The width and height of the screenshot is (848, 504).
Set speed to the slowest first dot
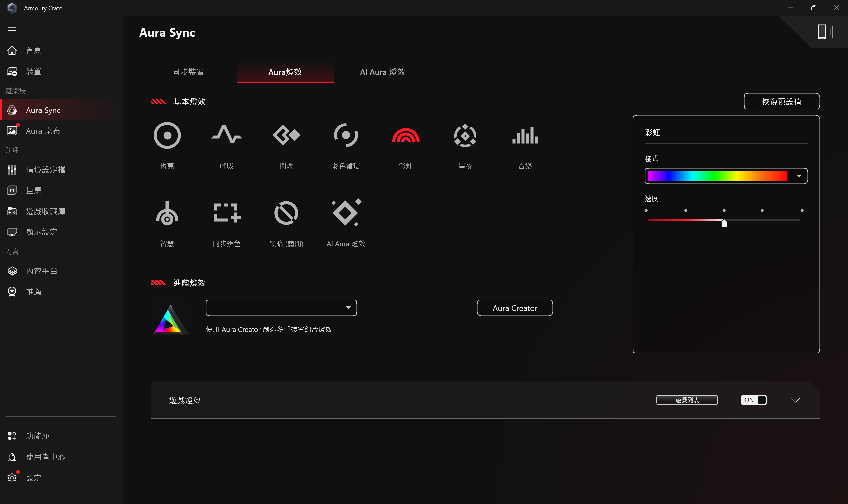[x=646, y=211]
